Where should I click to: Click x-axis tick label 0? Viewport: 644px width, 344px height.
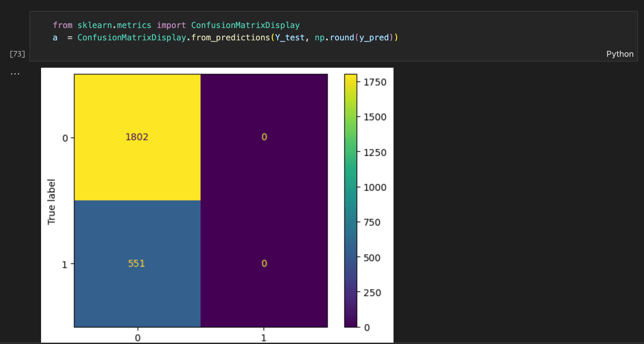pyautogui.click(x=138, y=338)
